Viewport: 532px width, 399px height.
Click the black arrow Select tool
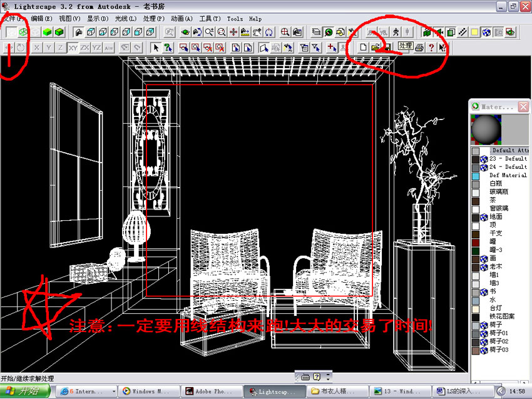pyautogui.click(x=156, y=48)
